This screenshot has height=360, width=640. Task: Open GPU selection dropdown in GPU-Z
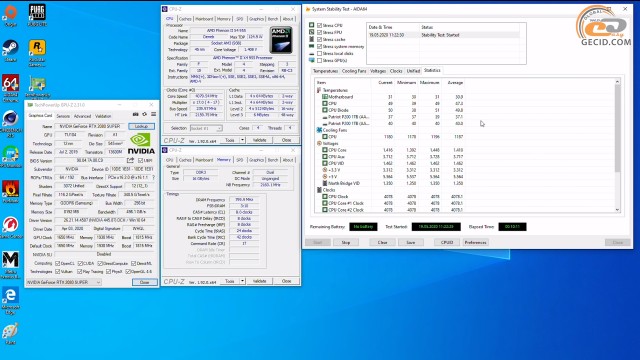(x=63, y=282)
